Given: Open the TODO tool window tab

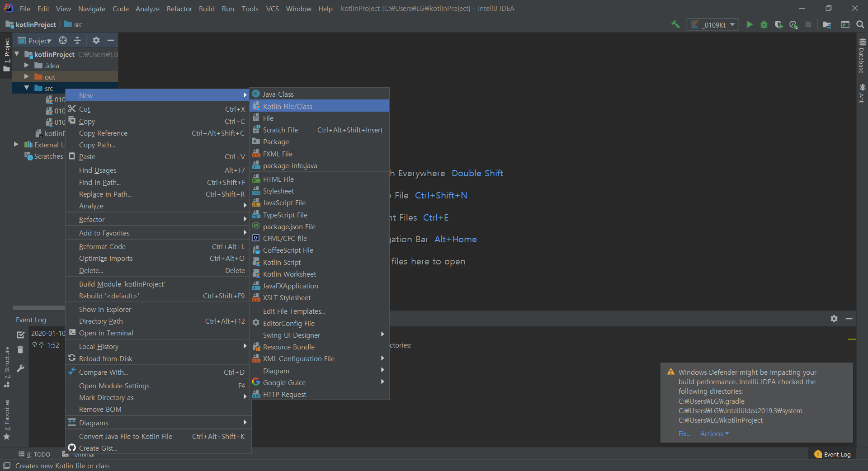Looking at the screenshot, I should (x=34, y=454).
